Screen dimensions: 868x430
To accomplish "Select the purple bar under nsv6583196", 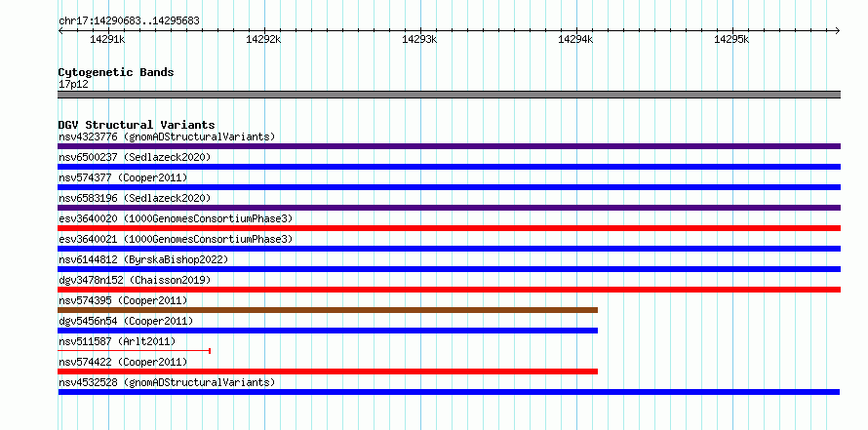I will click(449, 208).
